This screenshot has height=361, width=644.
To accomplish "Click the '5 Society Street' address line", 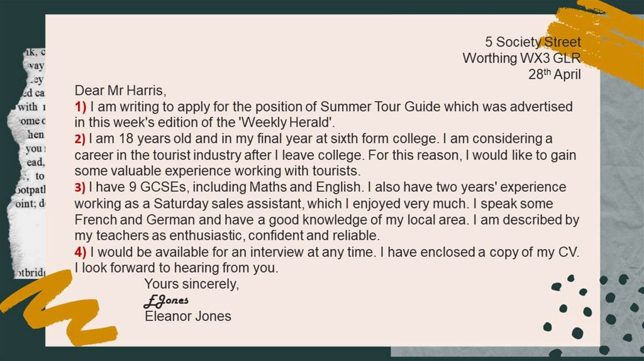I will point(533,42).
